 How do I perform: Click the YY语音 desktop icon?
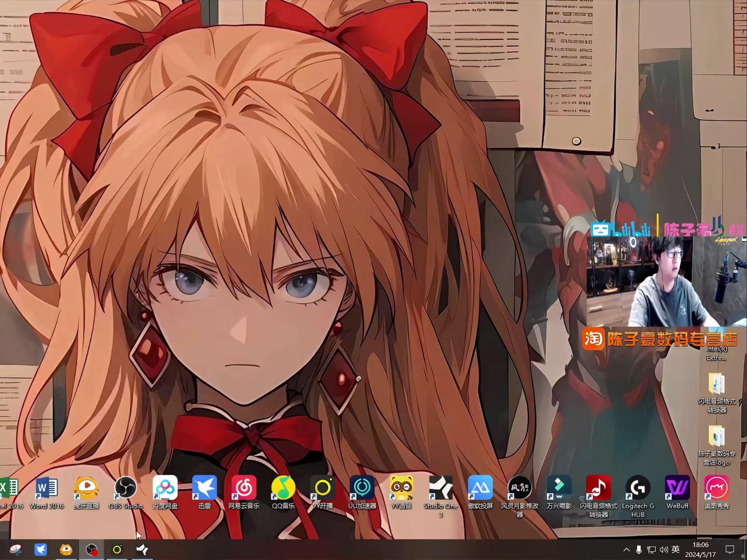pyautogui.click(x=402, y=492)
